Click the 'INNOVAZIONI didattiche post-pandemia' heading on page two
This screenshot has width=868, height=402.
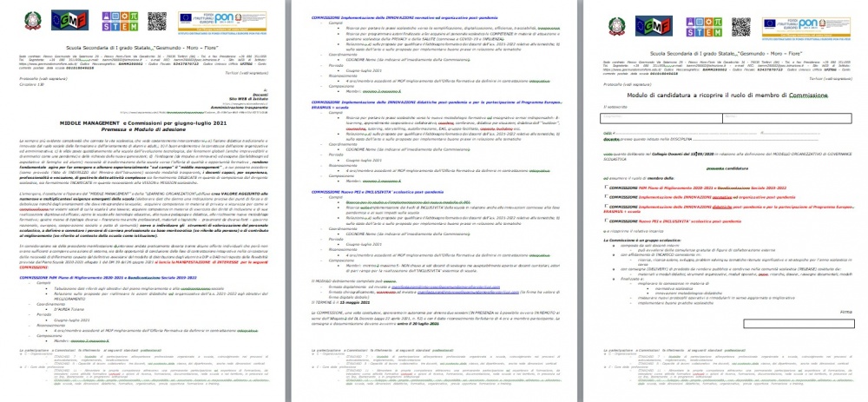437,104
